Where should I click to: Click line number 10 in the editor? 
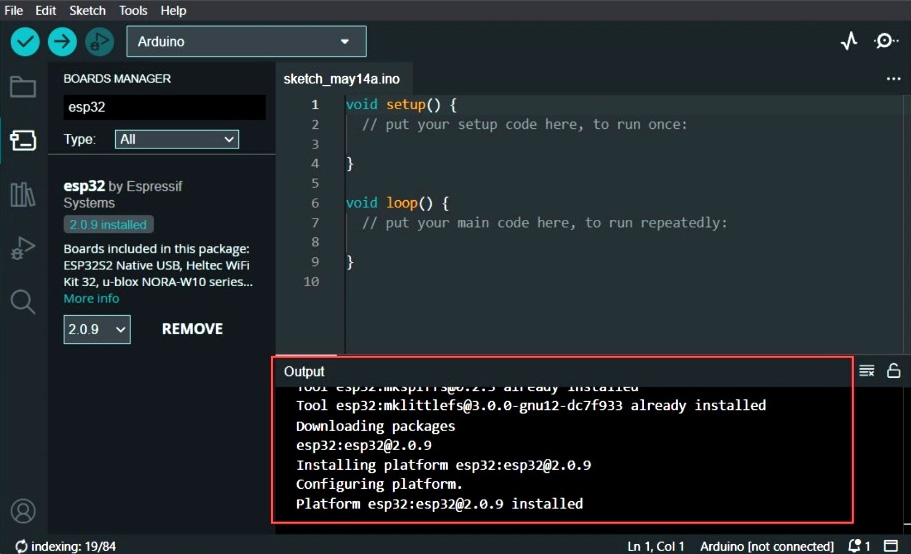pos(311,282)
